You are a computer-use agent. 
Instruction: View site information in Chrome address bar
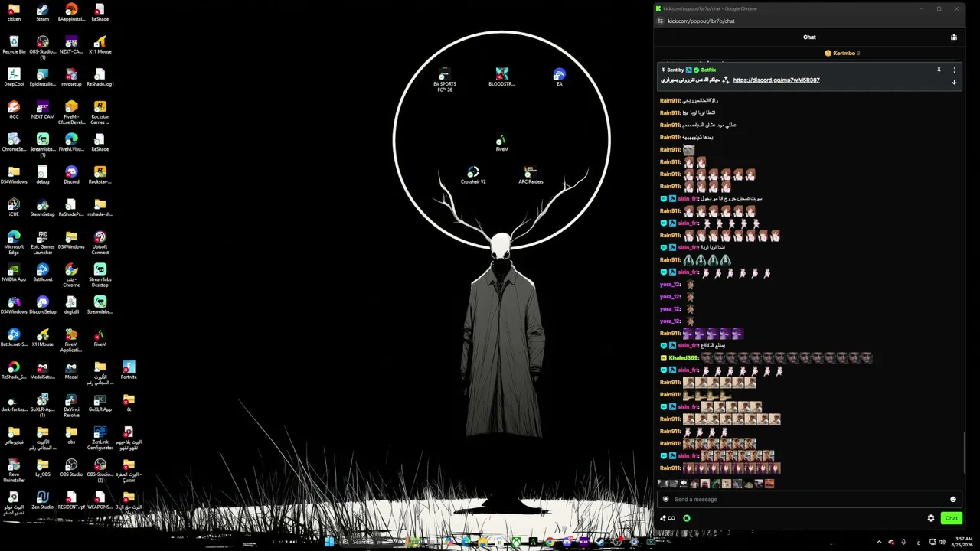tap(659, 21)
